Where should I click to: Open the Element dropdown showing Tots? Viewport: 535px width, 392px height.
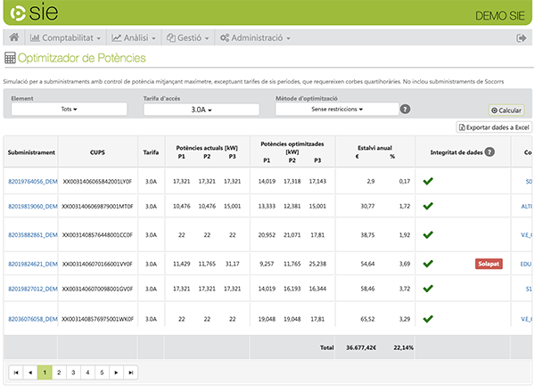[70, 109]
